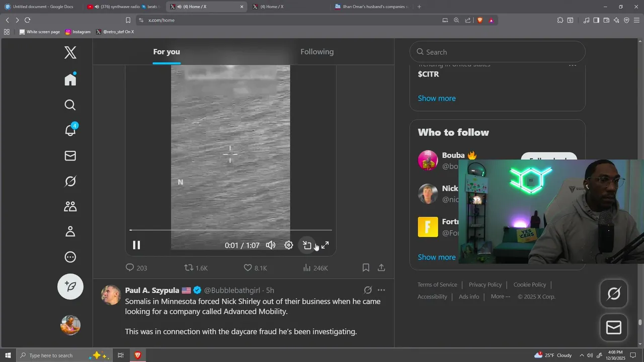Share the video post
The width and height of the screenshot is (644, 362).
click(381, 268)
